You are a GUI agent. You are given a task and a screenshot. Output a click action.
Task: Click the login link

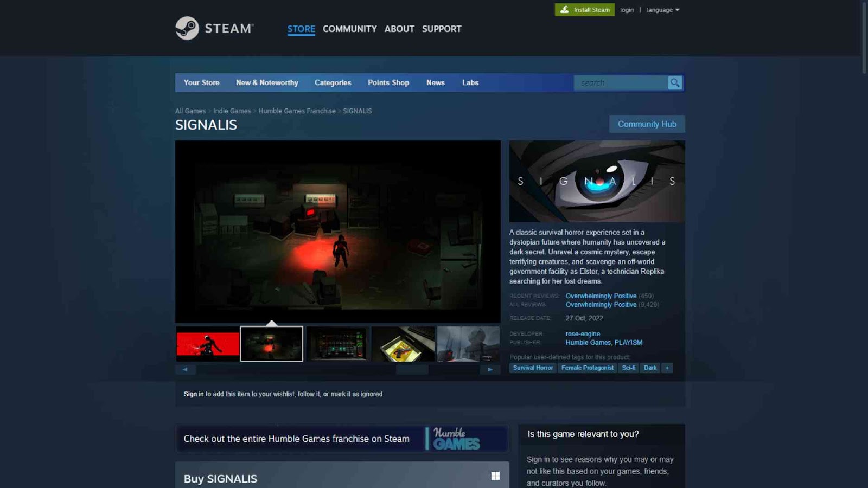(x=627, y=10)
